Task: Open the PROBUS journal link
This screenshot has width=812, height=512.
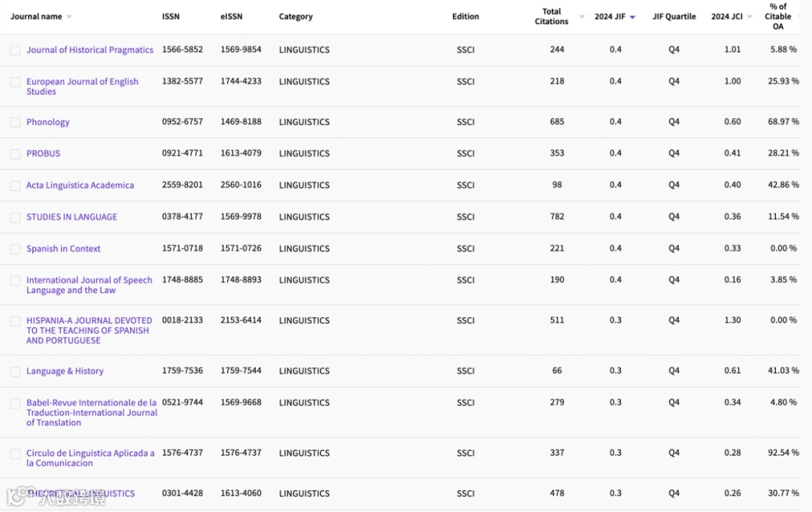Action: click(x=43, y=153)
